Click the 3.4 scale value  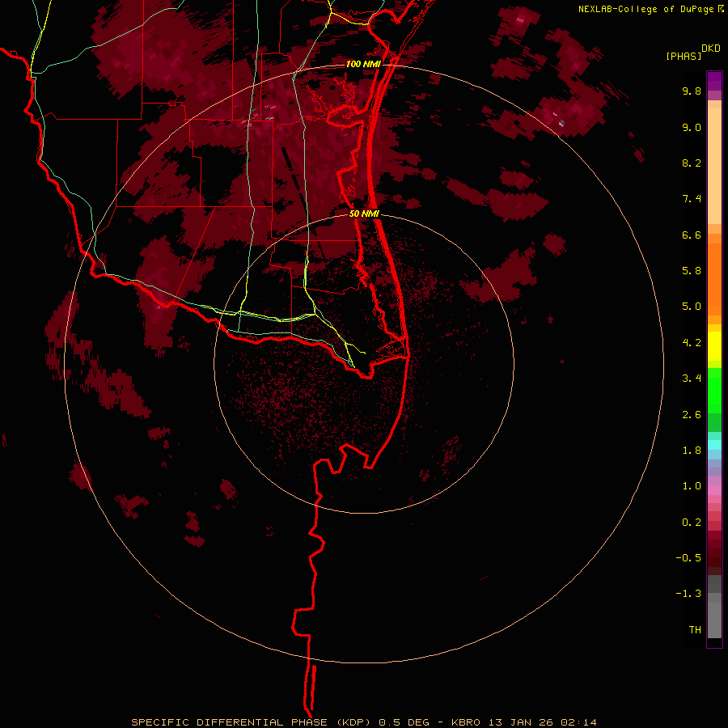pos(692,379)
